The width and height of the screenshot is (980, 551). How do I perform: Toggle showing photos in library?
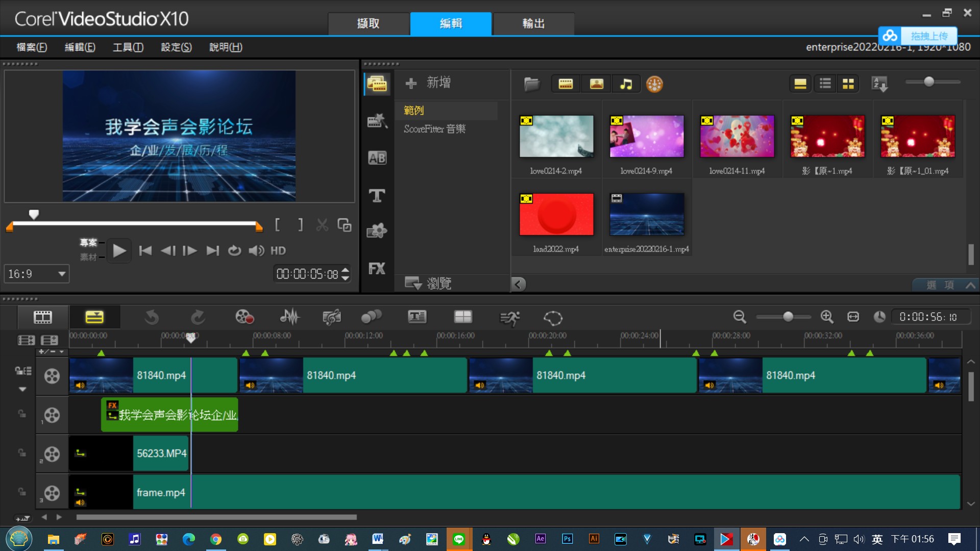(596, 84)
